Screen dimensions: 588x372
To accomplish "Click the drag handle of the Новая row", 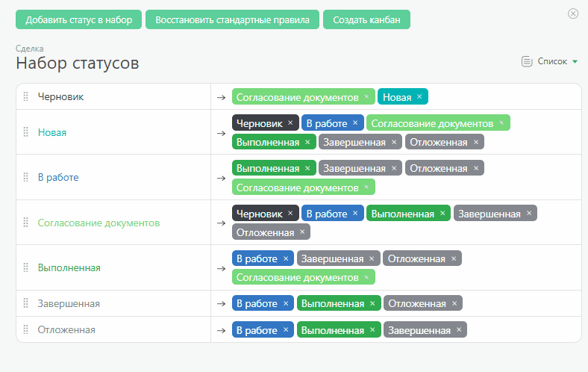I will [x=26, y=132].
